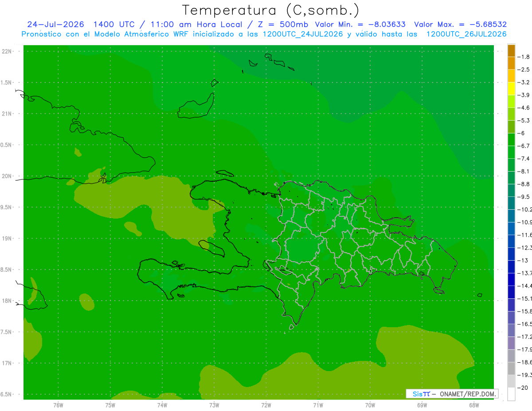Click the "6.5N" latitude label
532x411 pixels.
[7, 394]
